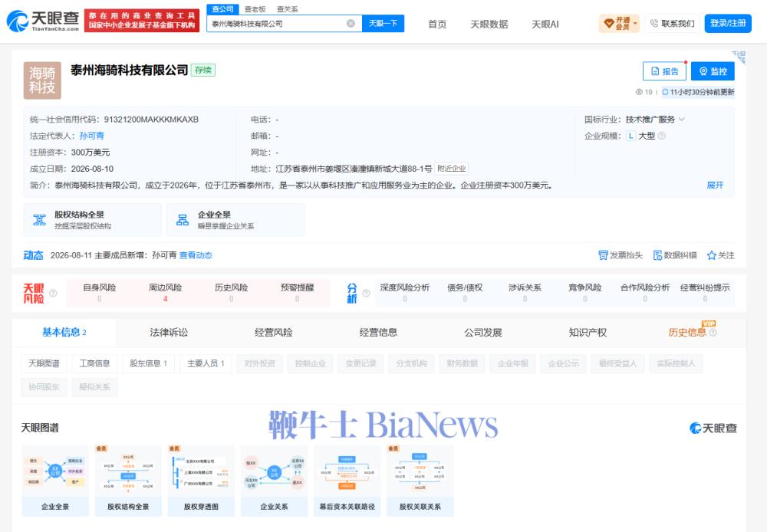The height and width of the screenshot is (532, 767).
Task: Click the 附近企业 button by address
Action: pos(452,169)
